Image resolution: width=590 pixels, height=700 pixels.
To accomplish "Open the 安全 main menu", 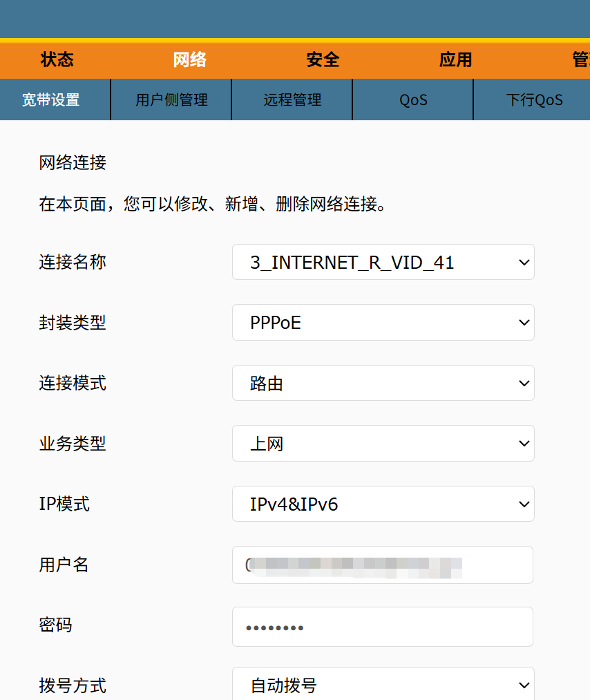I will 323,60.
